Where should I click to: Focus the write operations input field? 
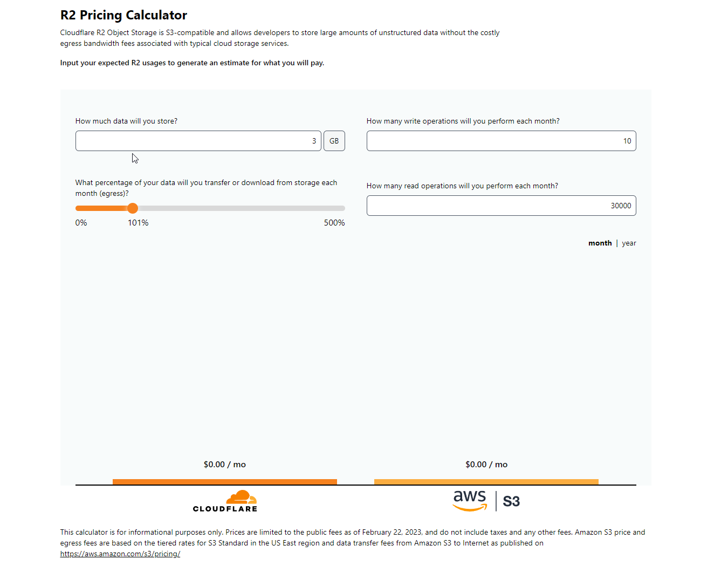(502, 141)
